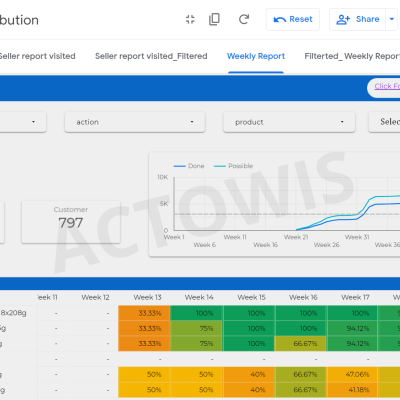
Task: Click the Week 14 column header
Action: tap(199, 297)
